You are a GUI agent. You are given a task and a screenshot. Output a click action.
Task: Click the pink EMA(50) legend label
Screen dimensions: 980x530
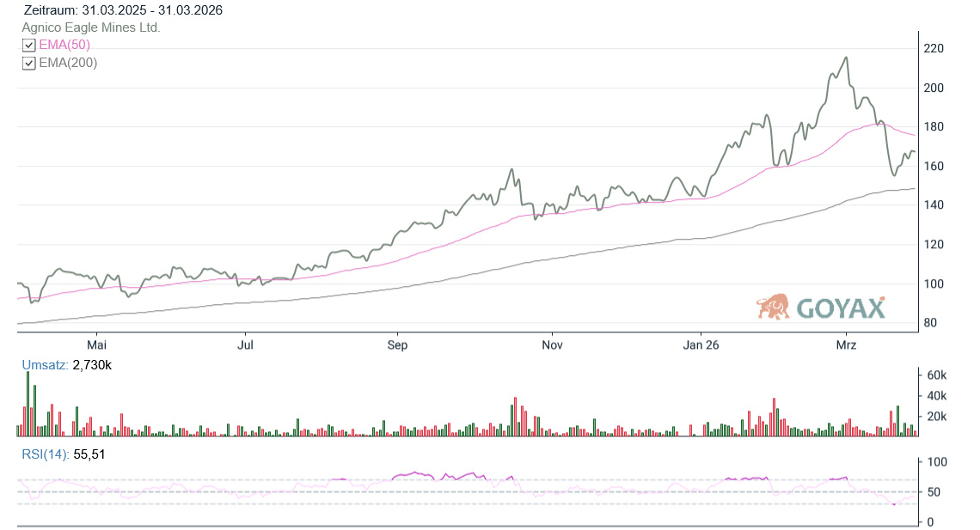click(x=64, y=45)
